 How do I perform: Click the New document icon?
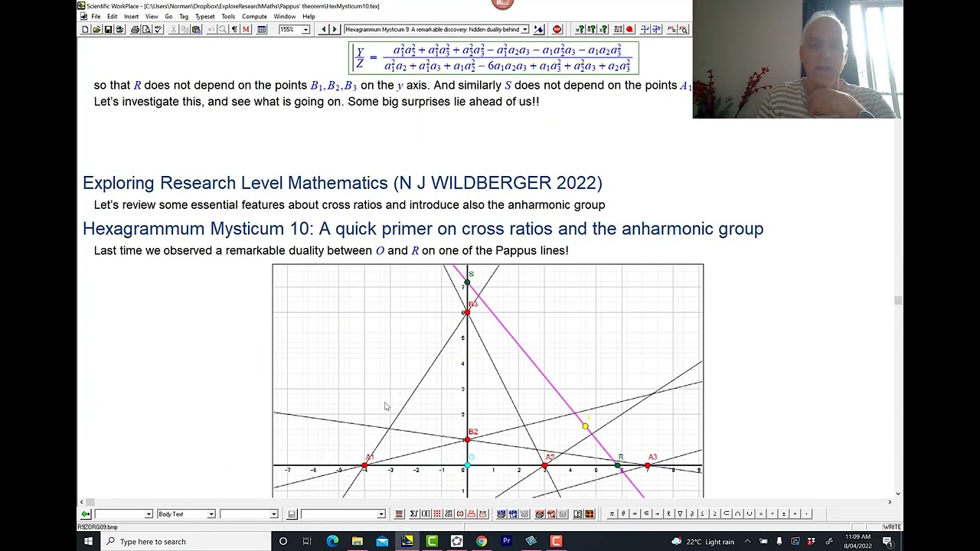click(x=85, y=29)
